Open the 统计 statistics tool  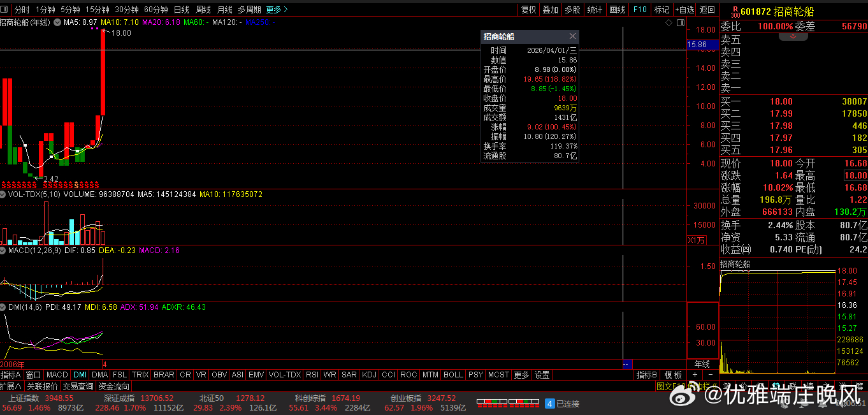click(595, 10)
